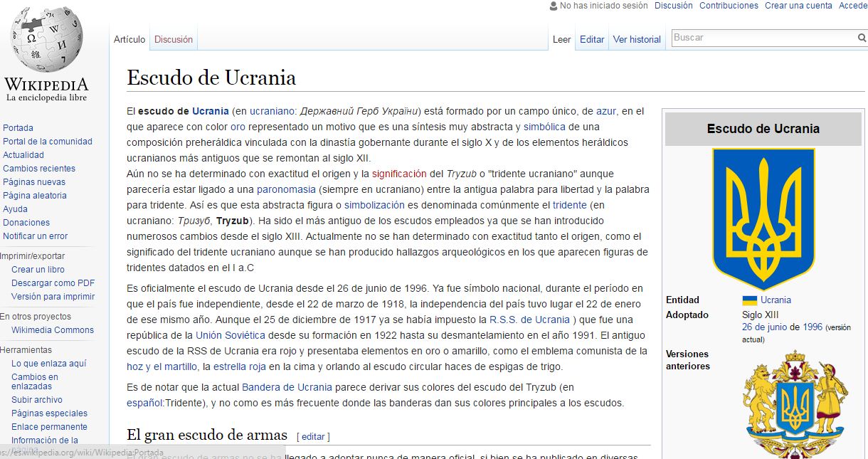Image resolution: width=868 pixels, height=459 pixels.
Task: Follow the red significación link
Action: coord(399,174)
